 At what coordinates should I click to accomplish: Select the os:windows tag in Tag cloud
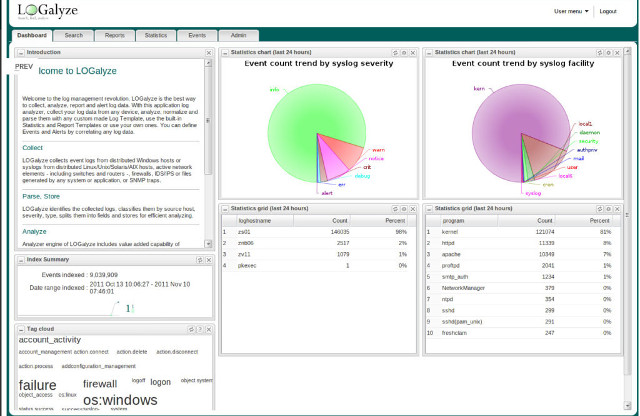coord(120,400)
